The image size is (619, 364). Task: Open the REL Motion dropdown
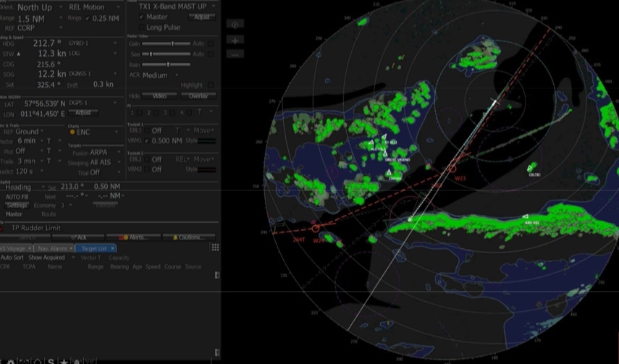click(94, 7)
